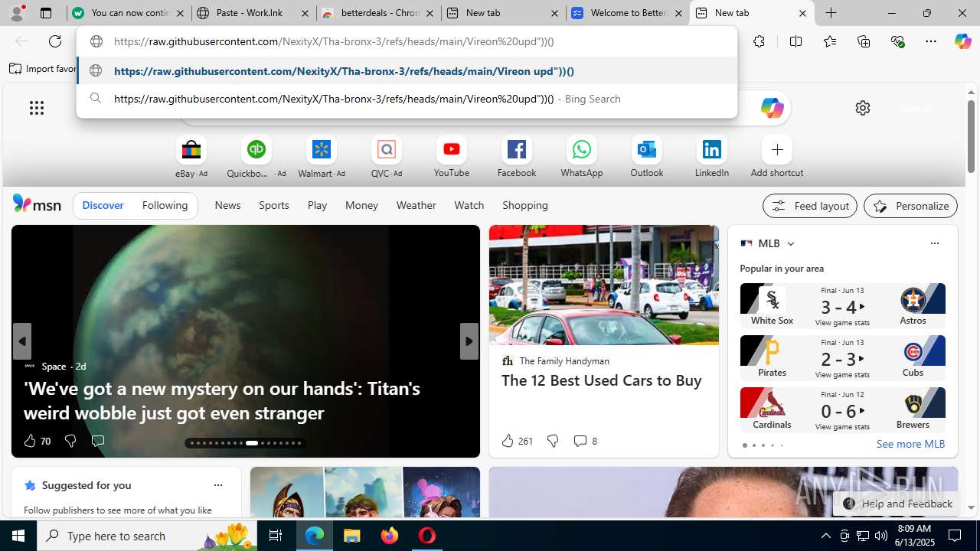
Task: Open the Copilot sidebar icon
Action: point(962,41)
